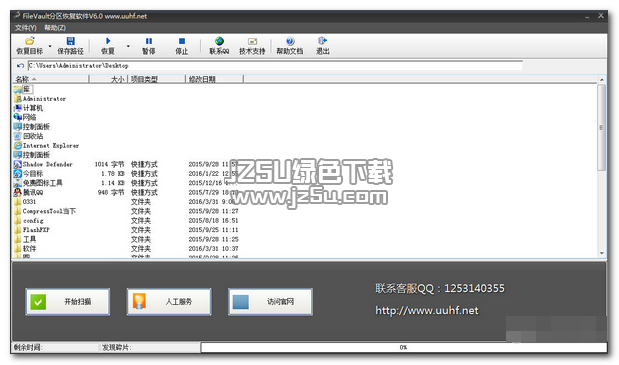Image resolution: width=619 pixels, height=365 pixels.
Task: Click the file list scroll down arrow
Action: tap(602, 253)
